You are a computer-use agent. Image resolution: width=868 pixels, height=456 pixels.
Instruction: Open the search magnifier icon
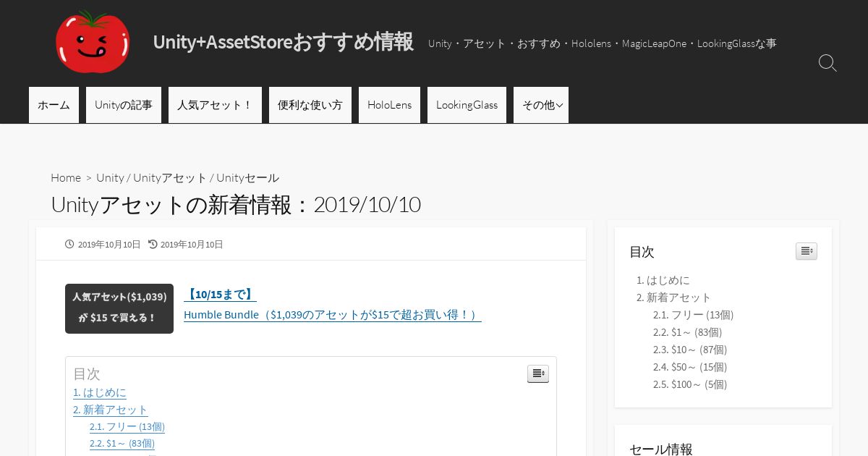coord(827,64)
